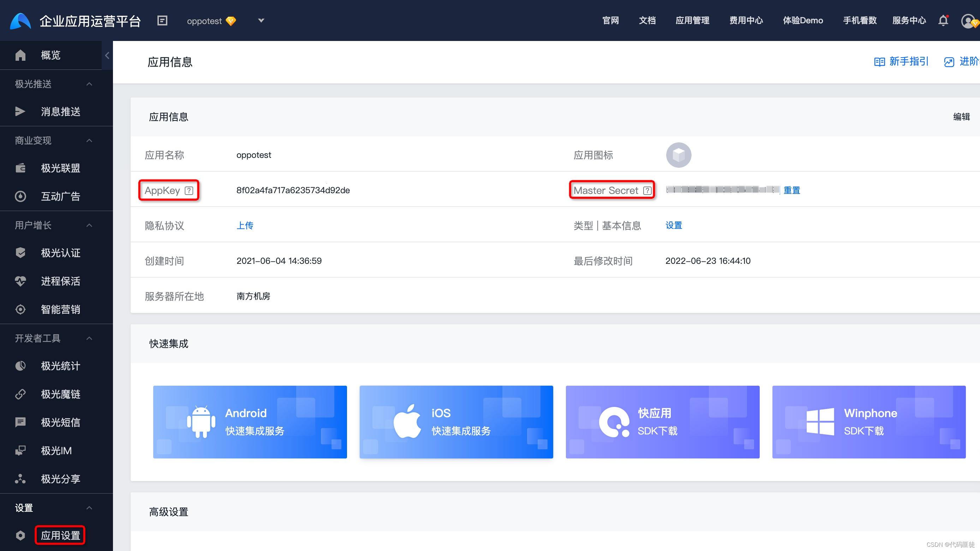Image resolution: width=980 pixels, height=551 pixels.
Task: Click the diamond badge next to oppotest
Action: pos(231,21)
